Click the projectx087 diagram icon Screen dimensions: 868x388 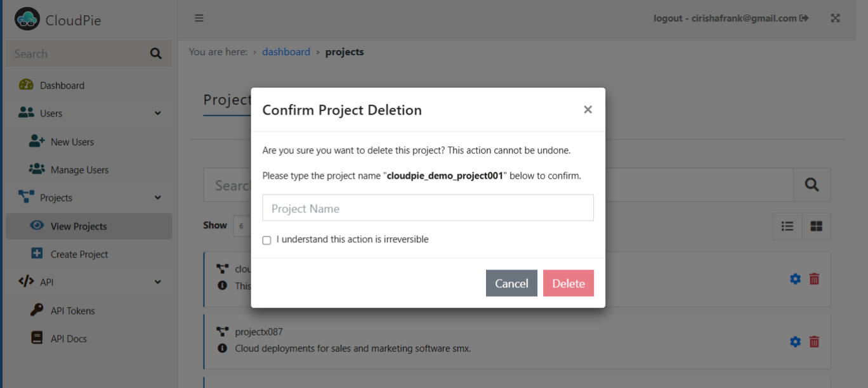(222, 332)
